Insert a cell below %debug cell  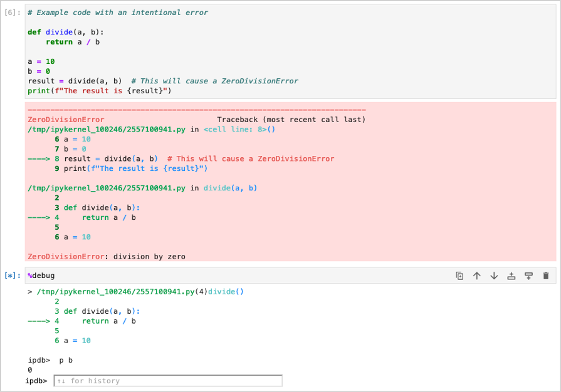click(x=528, y=276)
